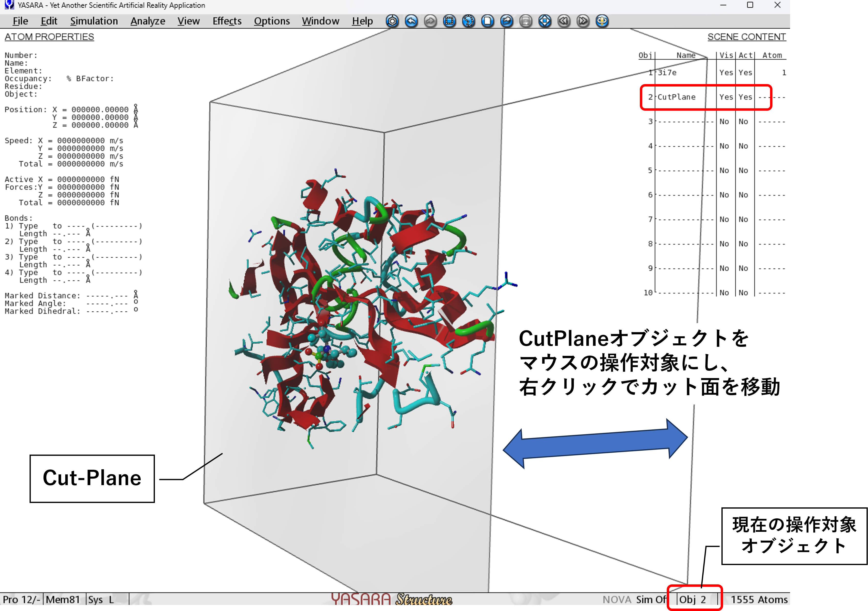The height and width of the screenshot is (611, 868).
Task: Click the four-arrow center scene icon
Action: point(545,21)
